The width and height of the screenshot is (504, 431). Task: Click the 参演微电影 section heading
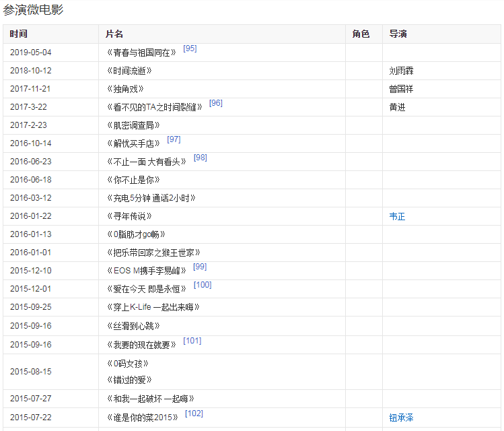(34, 11)
